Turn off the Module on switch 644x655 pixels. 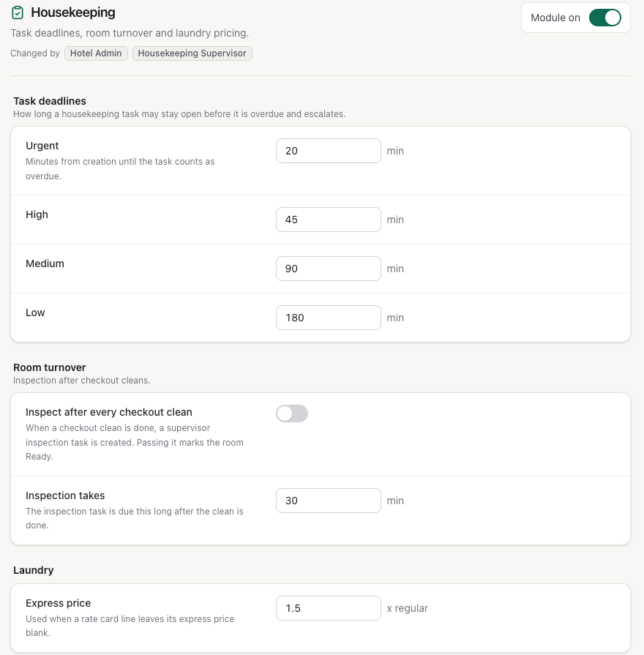pyautogui.click(x=604, y=18)
